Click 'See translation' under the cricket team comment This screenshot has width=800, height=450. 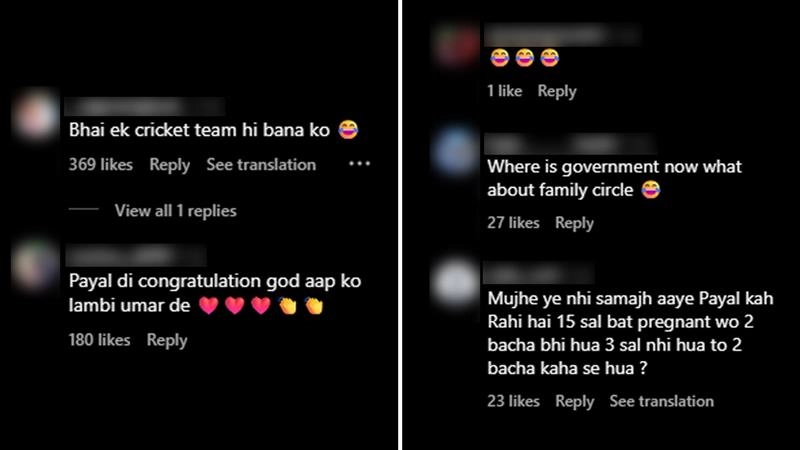click(x=261, y=165)
